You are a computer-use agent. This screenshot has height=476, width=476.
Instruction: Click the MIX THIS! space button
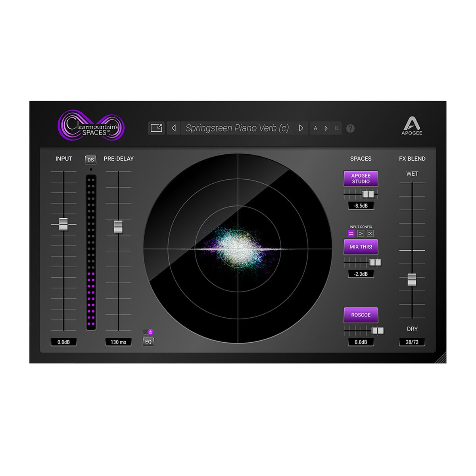coord(361,247)
